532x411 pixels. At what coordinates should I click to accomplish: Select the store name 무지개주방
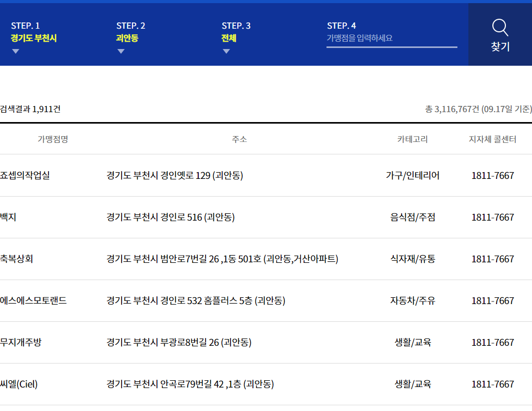point(21,343)
